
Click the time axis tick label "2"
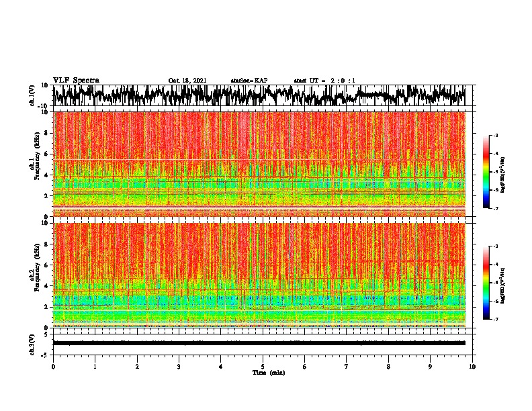pyautogui.click(x=137, y=367)
